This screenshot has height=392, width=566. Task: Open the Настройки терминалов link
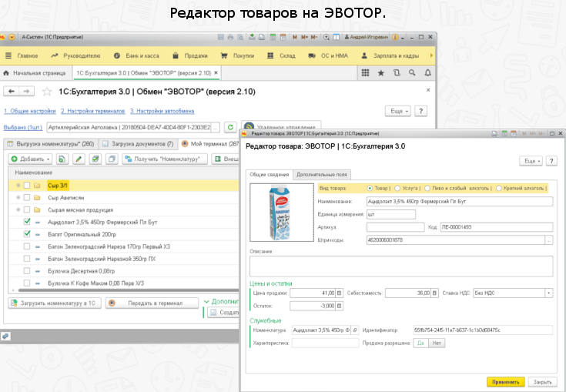pos(92,112)
